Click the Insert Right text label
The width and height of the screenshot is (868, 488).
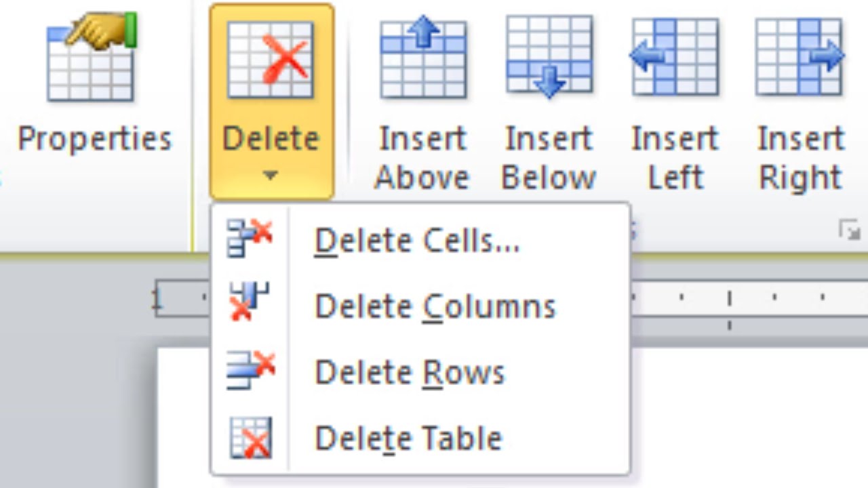click(x=800, y=158)
